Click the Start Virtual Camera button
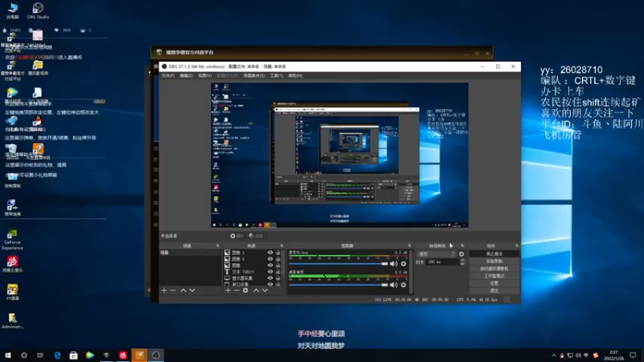 tap(494, 269)
